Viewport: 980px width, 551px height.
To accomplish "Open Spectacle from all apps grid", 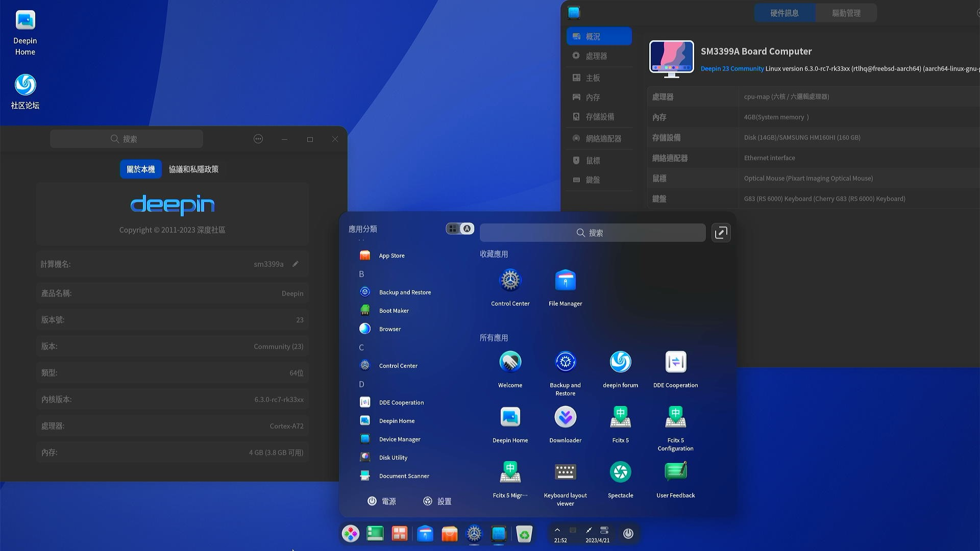I will [x=620, y=473].
